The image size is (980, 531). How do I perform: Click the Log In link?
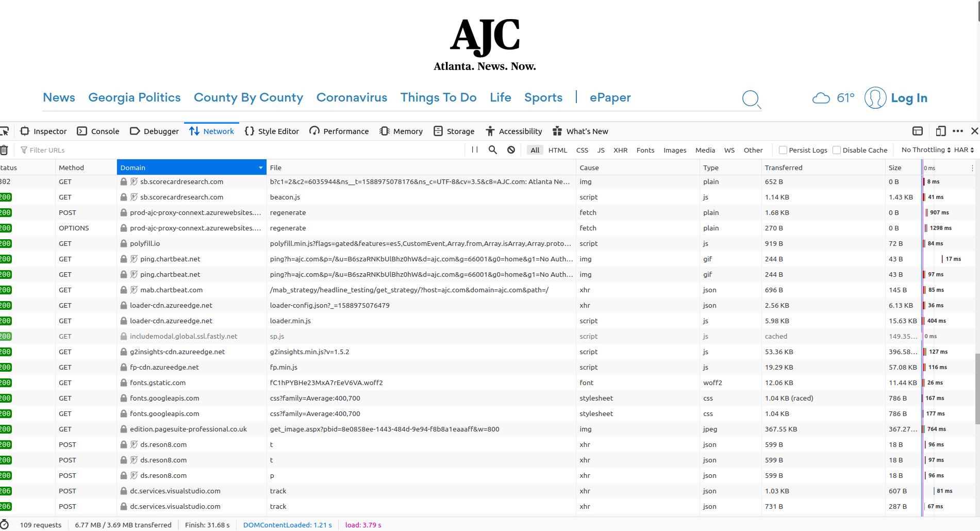(909, 98)
